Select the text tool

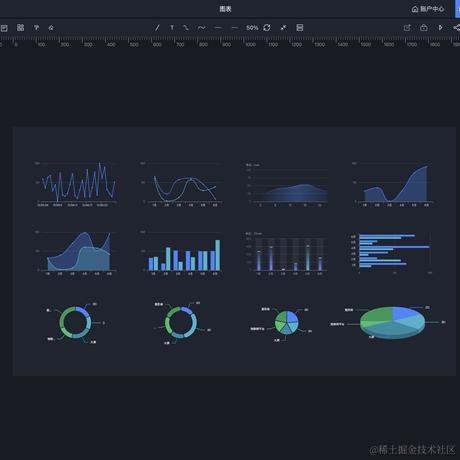pos(172,28)
